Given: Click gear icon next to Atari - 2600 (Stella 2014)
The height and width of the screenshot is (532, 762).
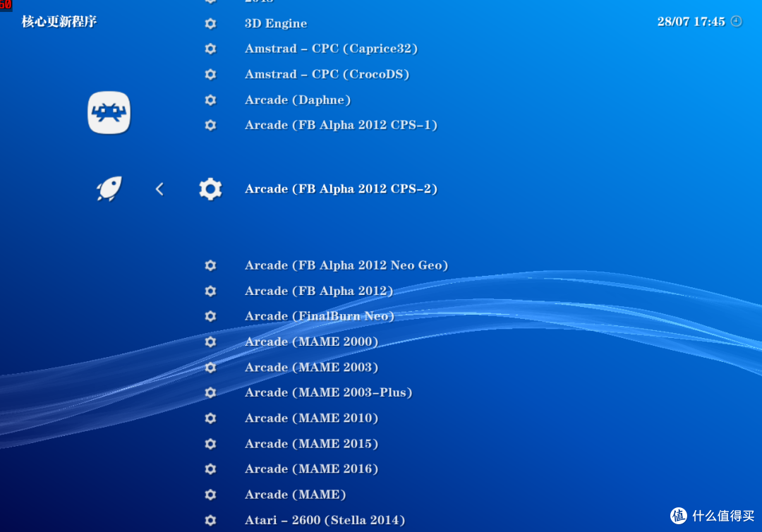Looking at the screenshot, I should tap(210, 520).
